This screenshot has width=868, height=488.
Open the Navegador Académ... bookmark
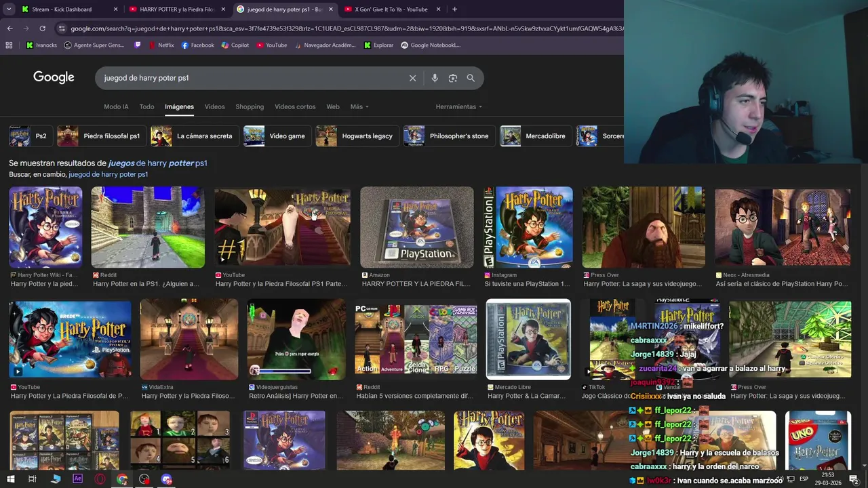(x=324, y=45)
